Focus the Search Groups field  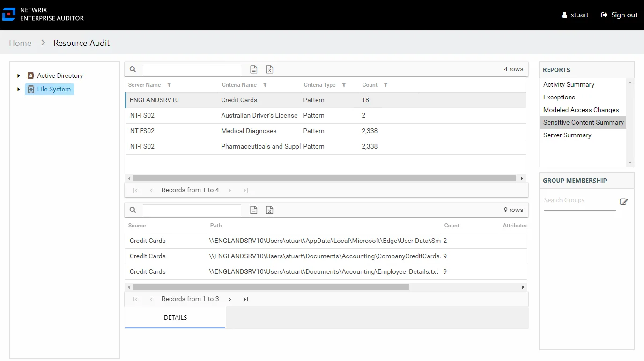tap(580, 200)
